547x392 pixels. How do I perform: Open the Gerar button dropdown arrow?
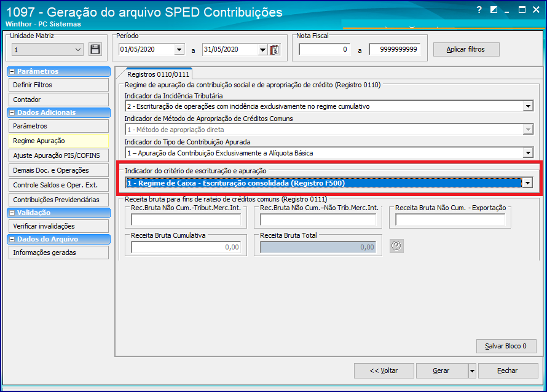tap(472, 370)
